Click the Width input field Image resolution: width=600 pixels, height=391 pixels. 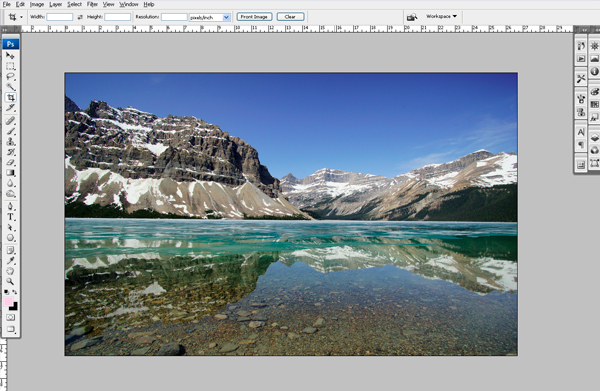(60, 17)
